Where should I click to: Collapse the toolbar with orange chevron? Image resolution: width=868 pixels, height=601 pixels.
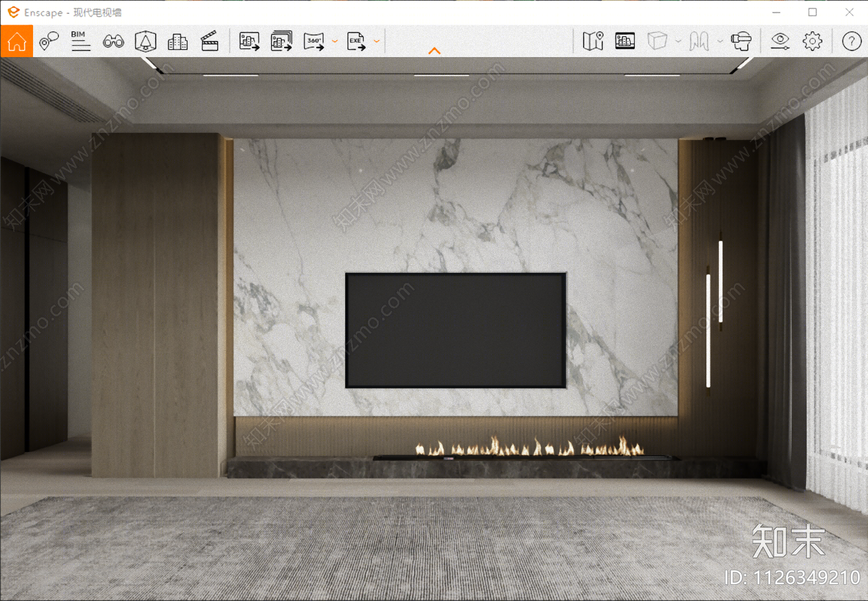point(435,51)
